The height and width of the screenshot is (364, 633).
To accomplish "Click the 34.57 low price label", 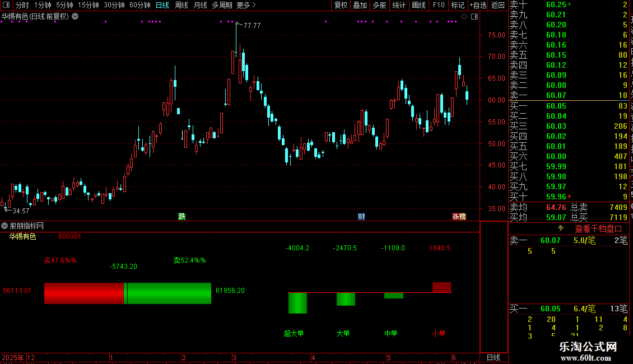I will [21, 211].
